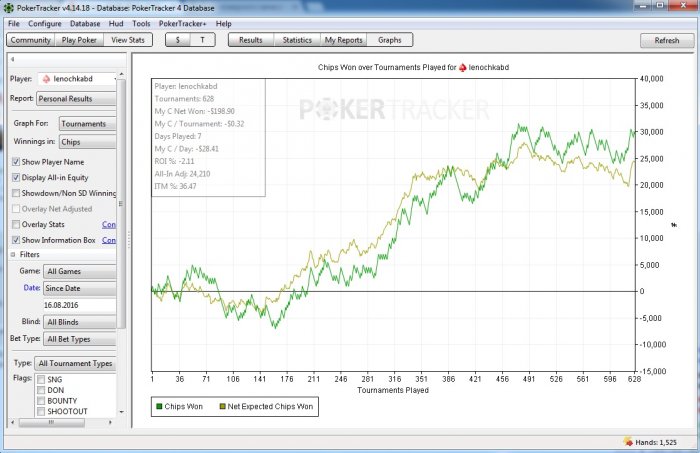
Task: Click the Chips Won legend swatch
Action: [159, 407]
